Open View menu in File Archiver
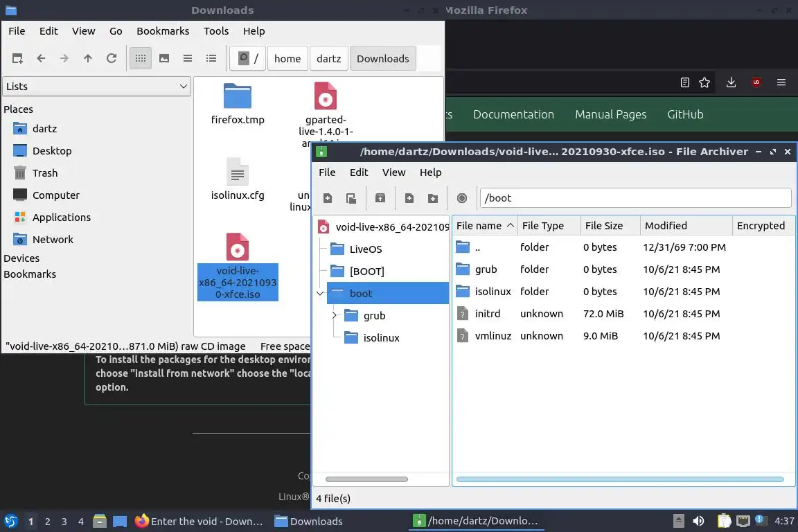 [394, 172]
